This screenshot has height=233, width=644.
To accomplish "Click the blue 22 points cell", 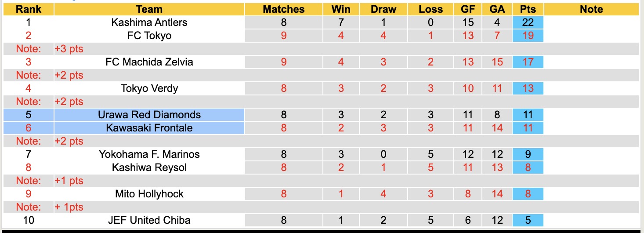I will pyautogui.click(x=528, y=22).
